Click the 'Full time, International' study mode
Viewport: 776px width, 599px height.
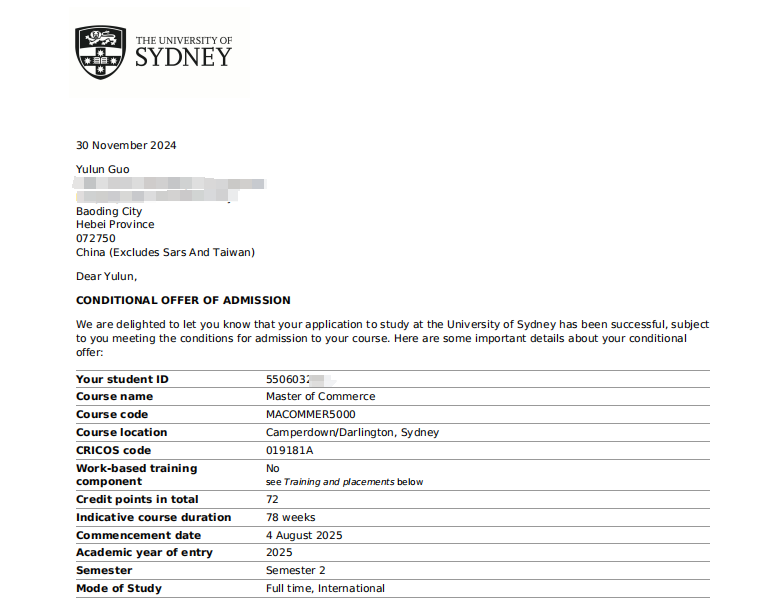click(x=325, y=588)
